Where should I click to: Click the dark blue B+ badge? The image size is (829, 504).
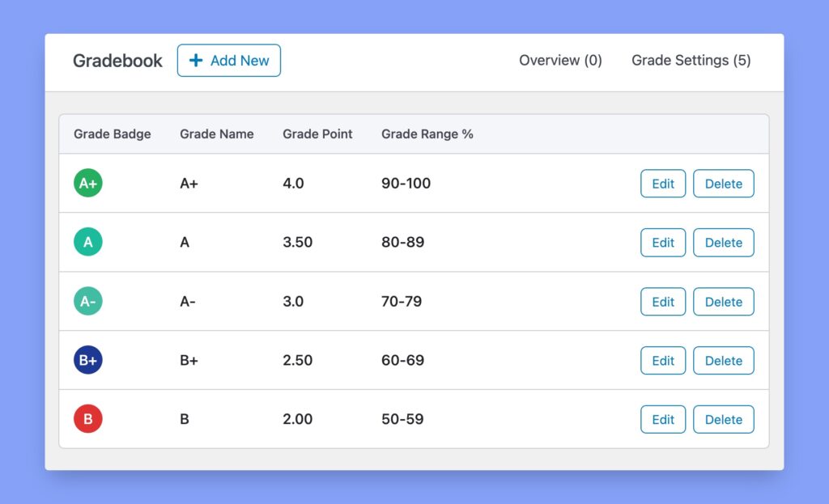pyautogui.click(x=87, y=360)
